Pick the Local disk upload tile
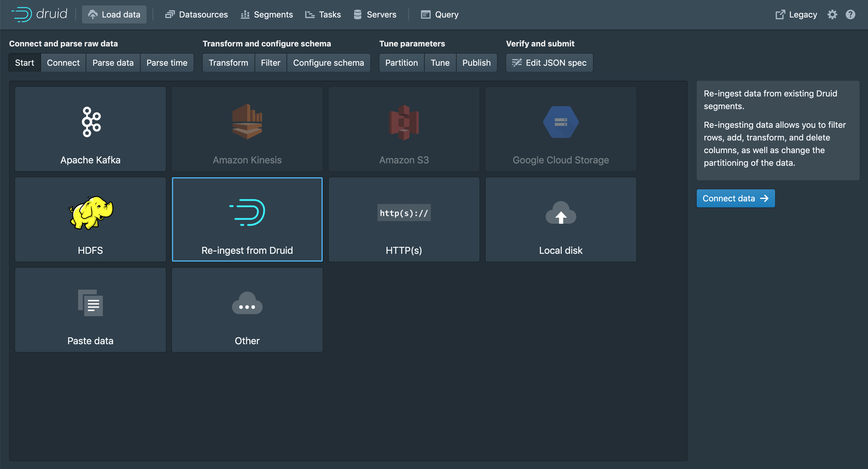 (x=560, y=219)
